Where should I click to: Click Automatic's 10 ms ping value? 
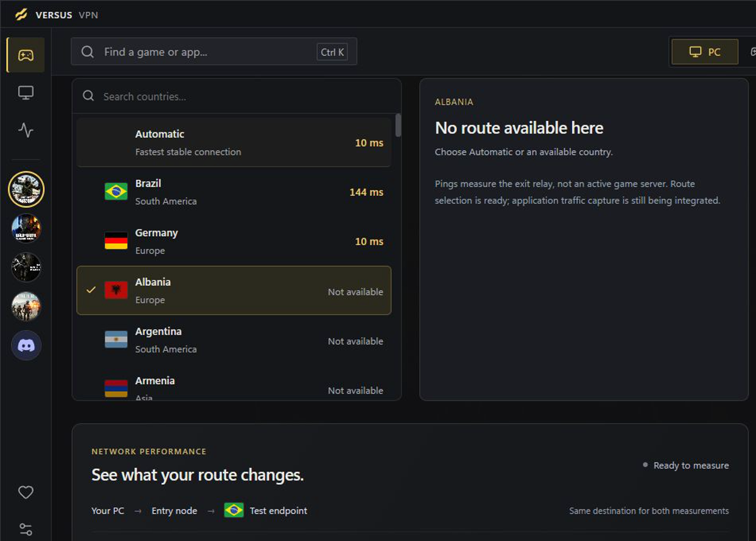tap(369, 143)
